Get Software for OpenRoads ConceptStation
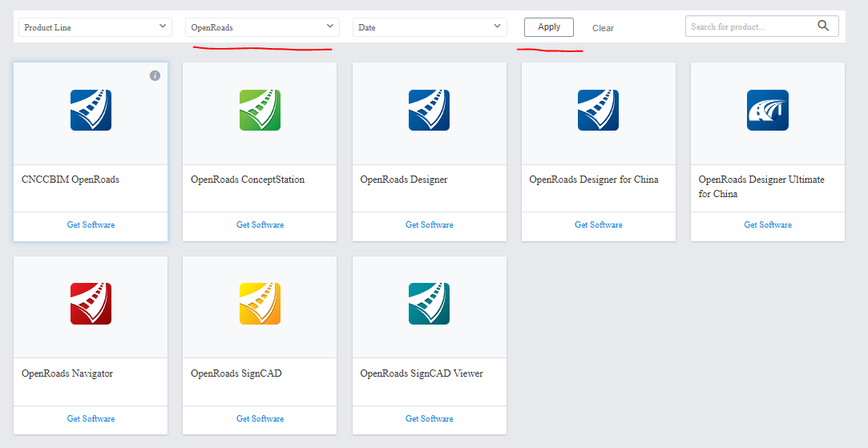 (x=260, y=225)
